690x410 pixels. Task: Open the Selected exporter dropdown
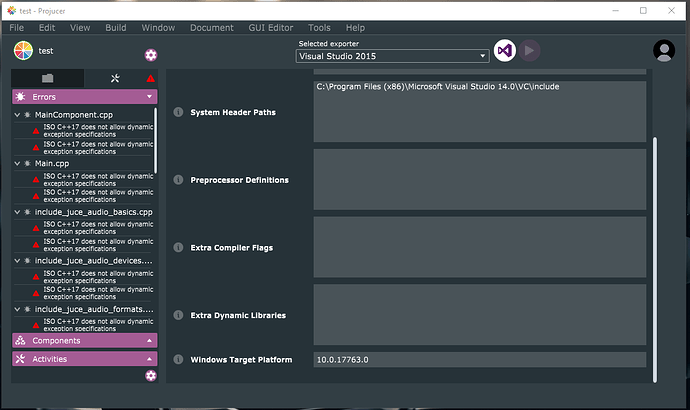[393, 56]
